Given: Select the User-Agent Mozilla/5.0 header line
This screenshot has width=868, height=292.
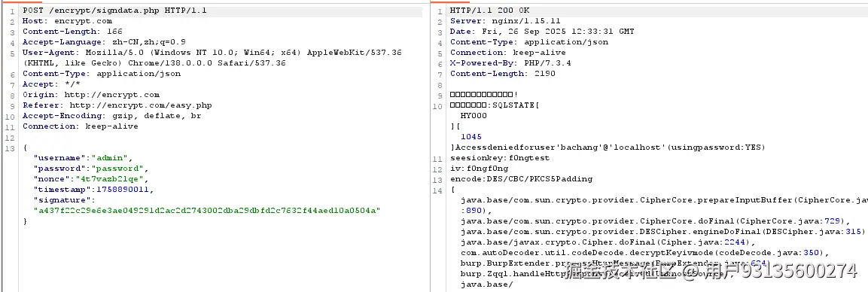Looking at the screenshot, I should click(x=212, y=53).
